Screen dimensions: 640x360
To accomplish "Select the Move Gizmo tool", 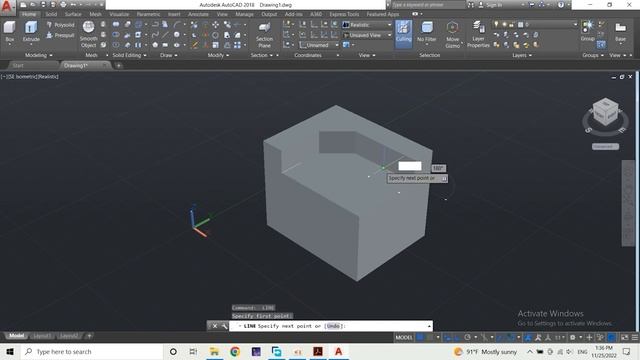I will click(x=452, y=34).
